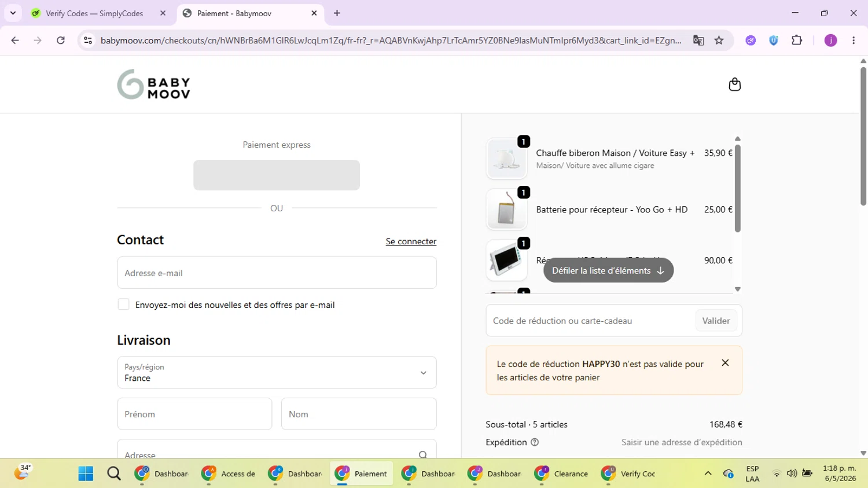Open site information icon in address bar
Viewport: 868px width, 488px height.
pos(88,41)
